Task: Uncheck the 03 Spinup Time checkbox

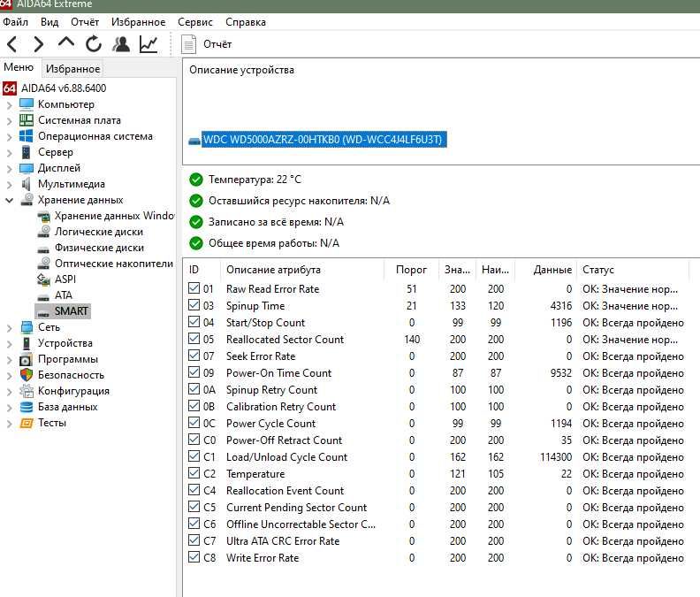Action: tap(194, 305)
